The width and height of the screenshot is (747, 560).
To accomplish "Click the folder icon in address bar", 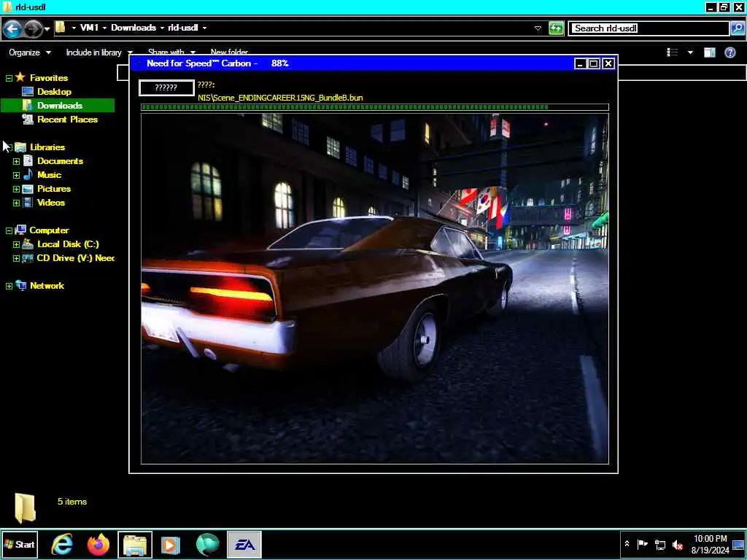I will pos(60,27).
